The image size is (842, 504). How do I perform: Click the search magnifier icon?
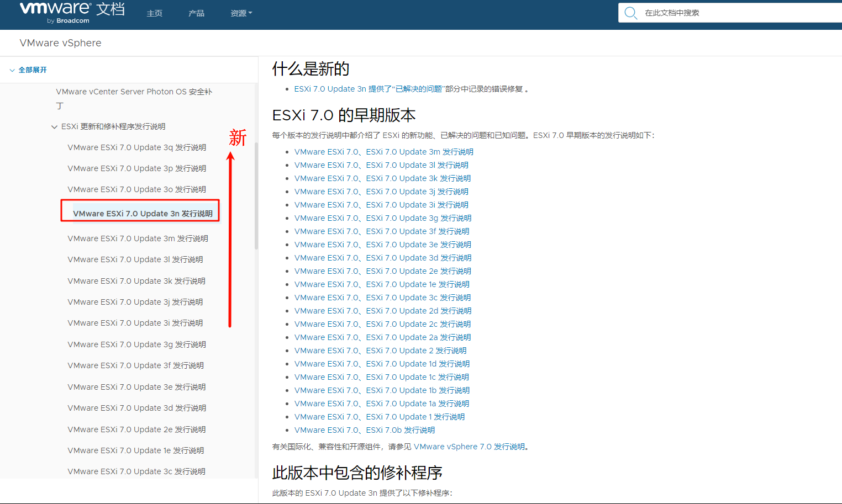click(x=630, y=13)
